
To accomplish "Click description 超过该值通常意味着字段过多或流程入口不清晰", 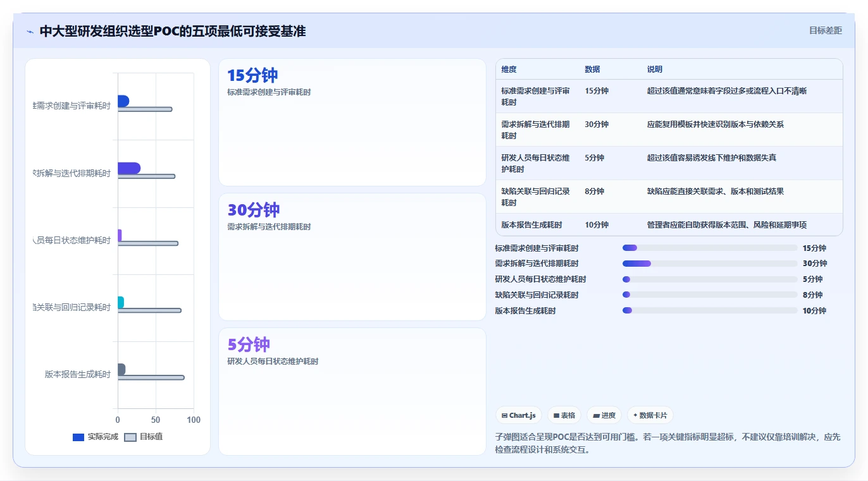I will [727, 91].
